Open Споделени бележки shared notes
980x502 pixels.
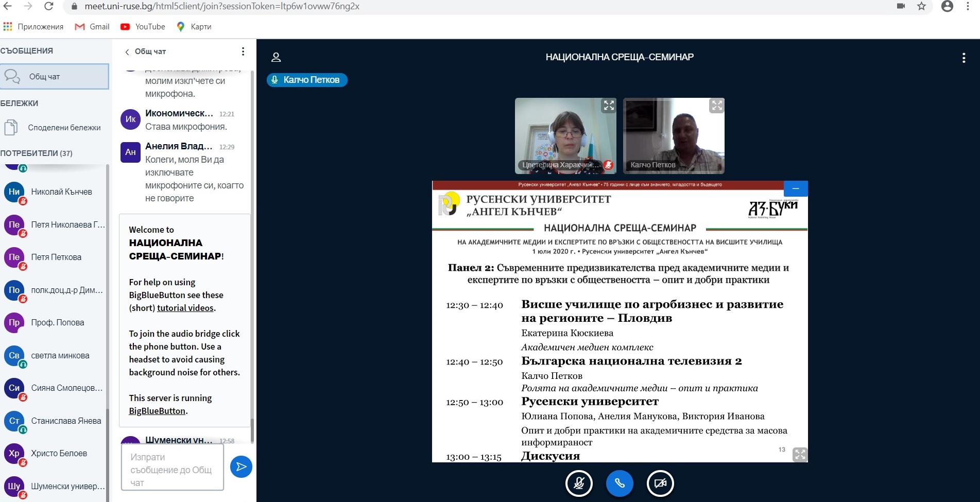pos(54,128)
